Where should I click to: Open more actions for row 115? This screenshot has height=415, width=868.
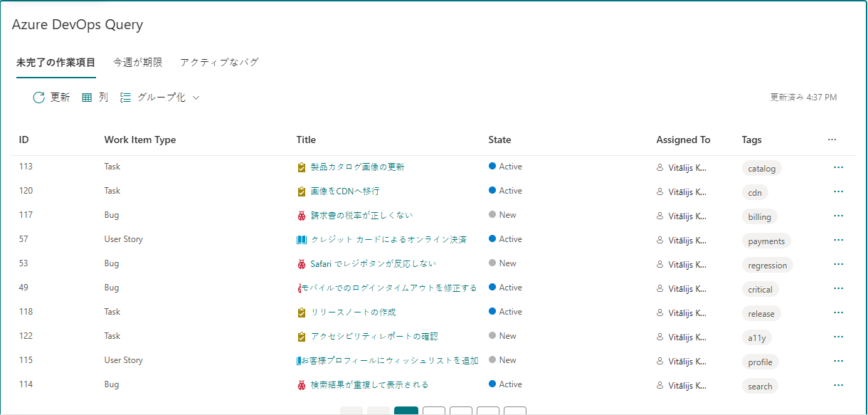(x=838, y=361)
